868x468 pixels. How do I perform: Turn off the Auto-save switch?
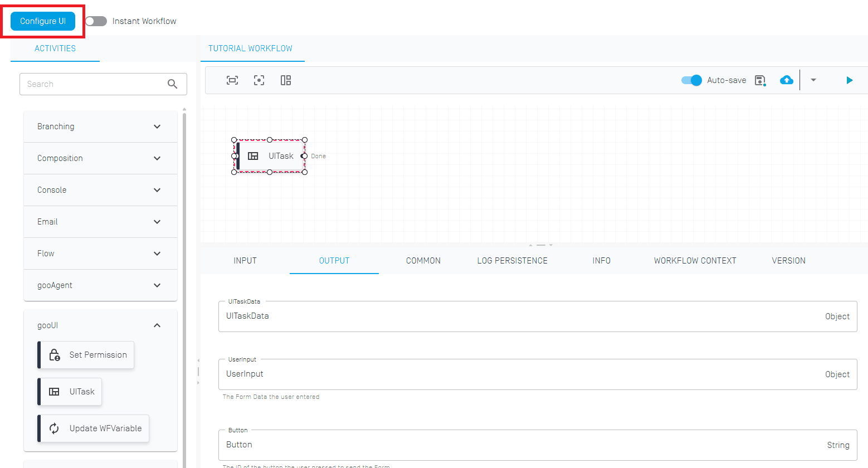691,80
